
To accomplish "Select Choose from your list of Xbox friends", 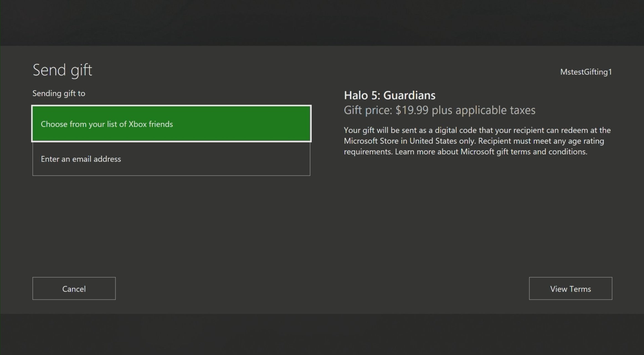I will click(x=171, y=124).
